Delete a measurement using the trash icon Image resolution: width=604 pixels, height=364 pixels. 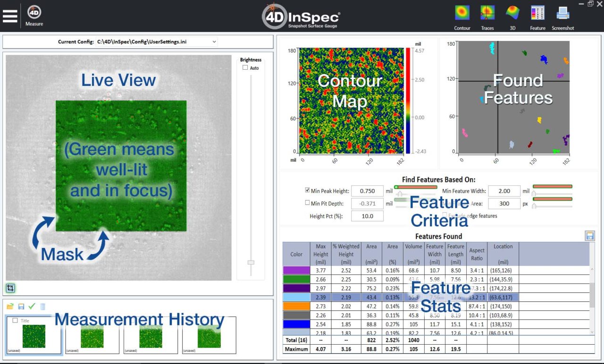point(43,306)
